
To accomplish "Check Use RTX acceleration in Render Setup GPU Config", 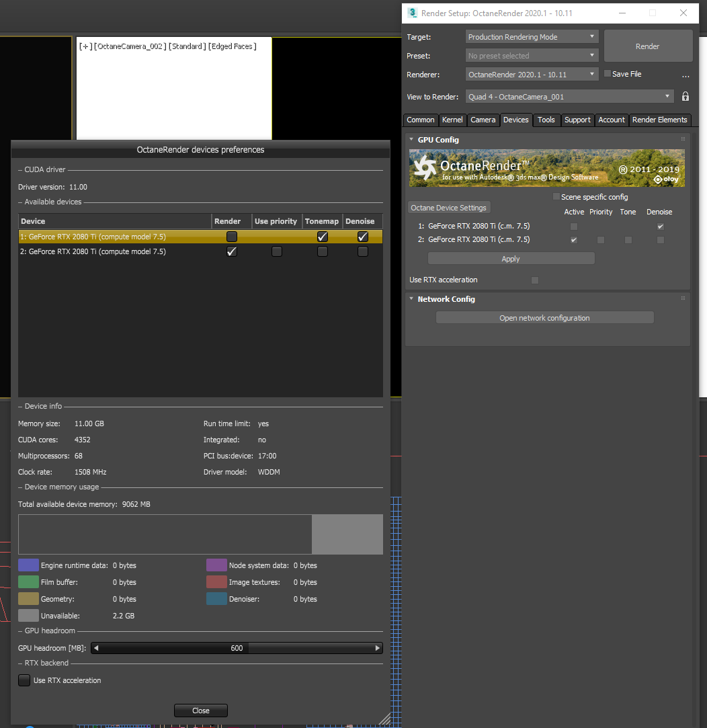I will [535, 280].
